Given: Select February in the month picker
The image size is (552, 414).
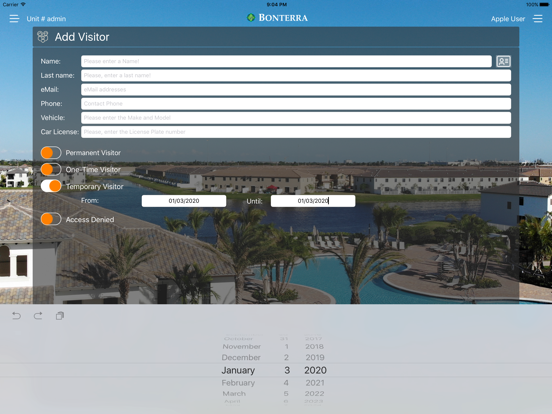Looking at the screenshot, I should tap(238, 383).
